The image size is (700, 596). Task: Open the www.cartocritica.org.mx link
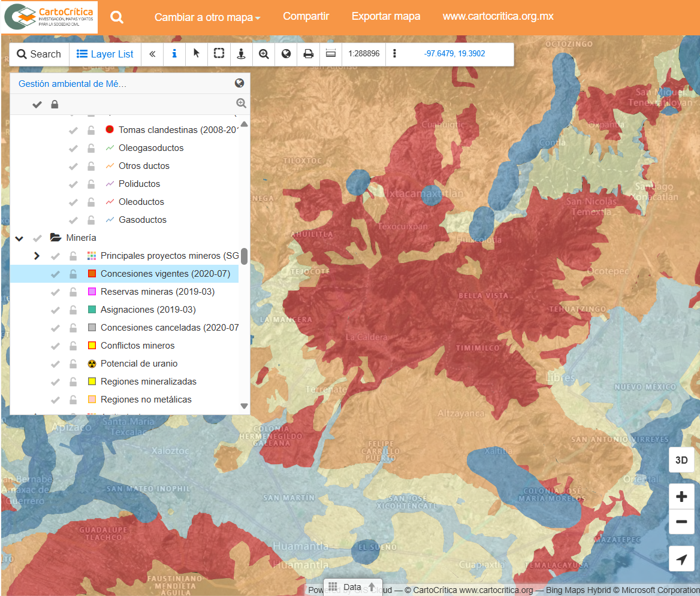pos(497,16)
